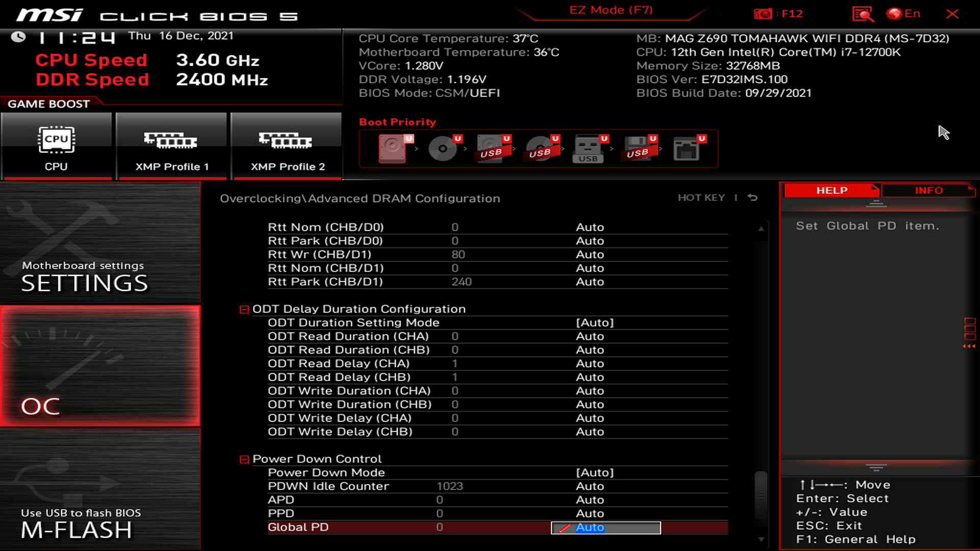980x551 pixels.
Task: Click the settings list scroll-up arrow
Action: [761, 229]
